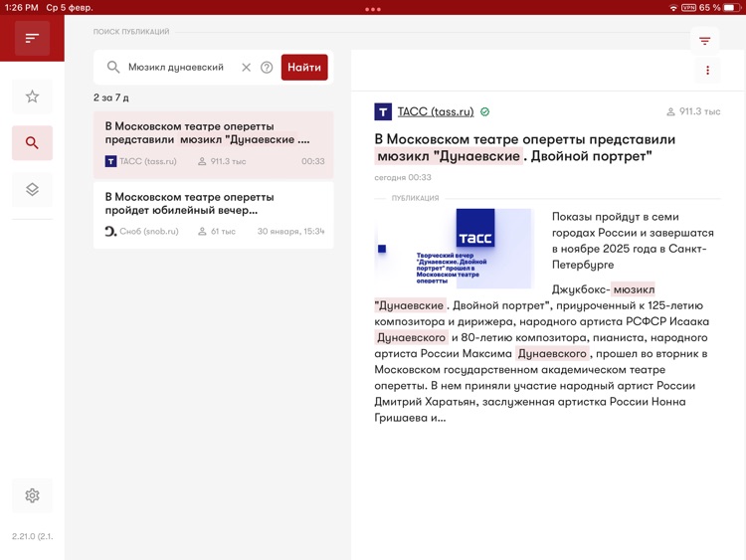This screenshot has height=560, width=746.
Task: Click the Найти search button
Action: 304,67
